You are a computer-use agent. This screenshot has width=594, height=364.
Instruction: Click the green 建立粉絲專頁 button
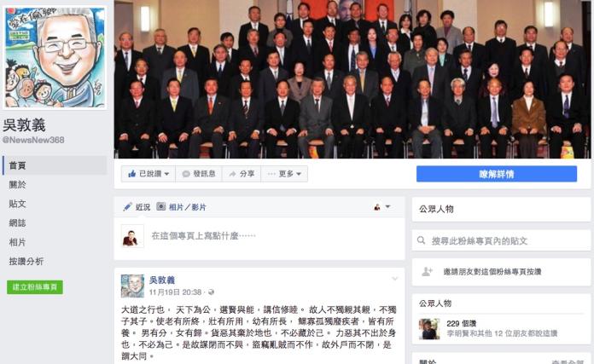point(35,287)
